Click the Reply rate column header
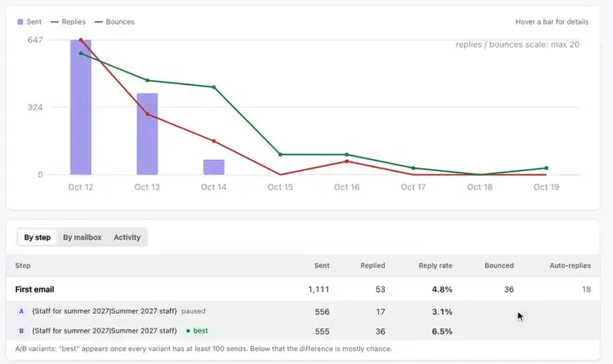Viewport: 613px width, 364px height. click(435, 265)
